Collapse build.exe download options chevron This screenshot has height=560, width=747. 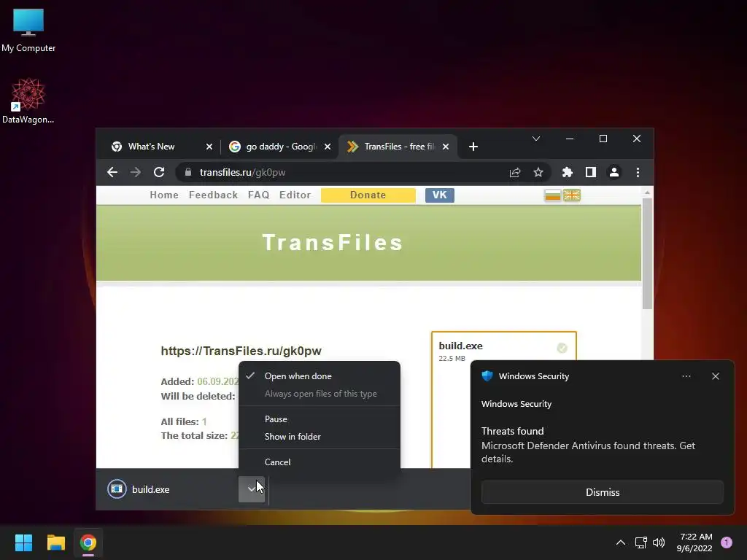[x=252, y=489]
